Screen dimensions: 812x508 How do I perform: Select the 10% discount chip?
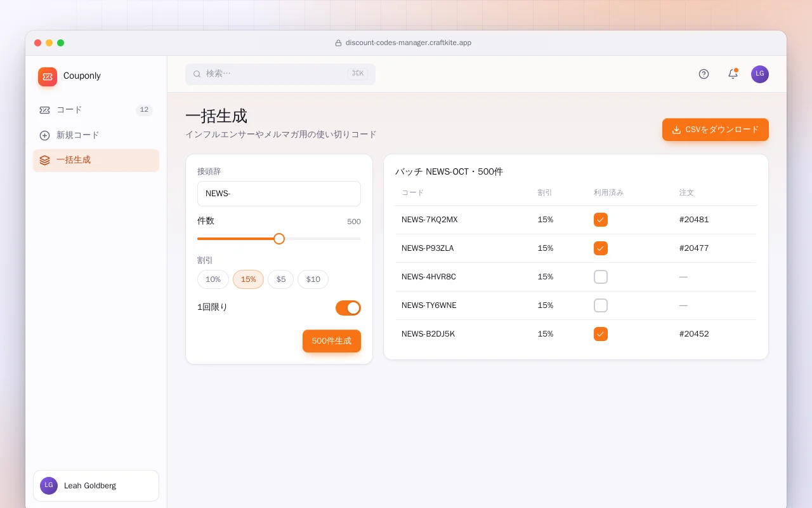point(213,279)
